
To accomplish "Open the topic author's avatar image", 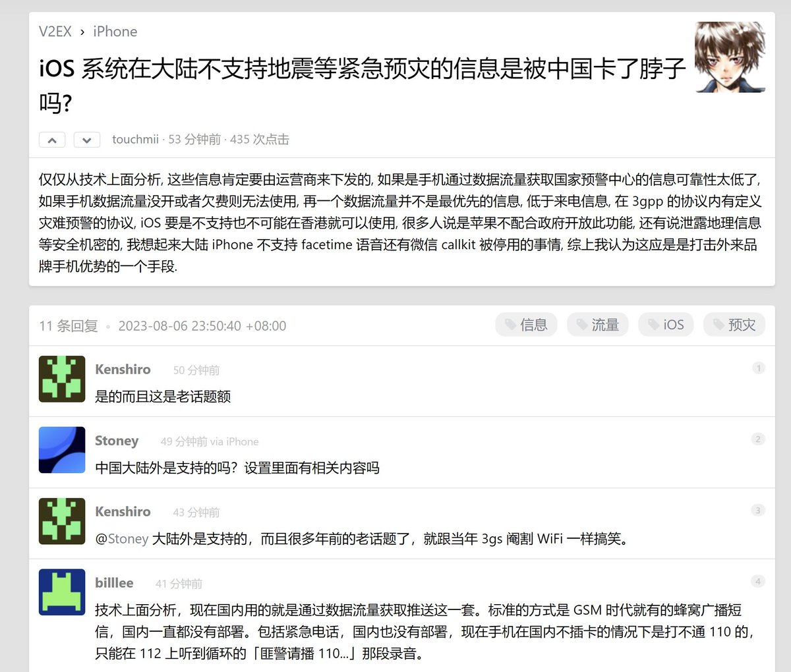I will (730, 57).
